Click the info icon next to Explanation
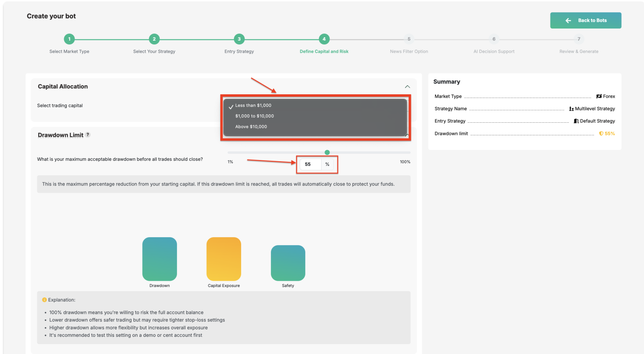The image size is (644, 354). pos(44,300)
